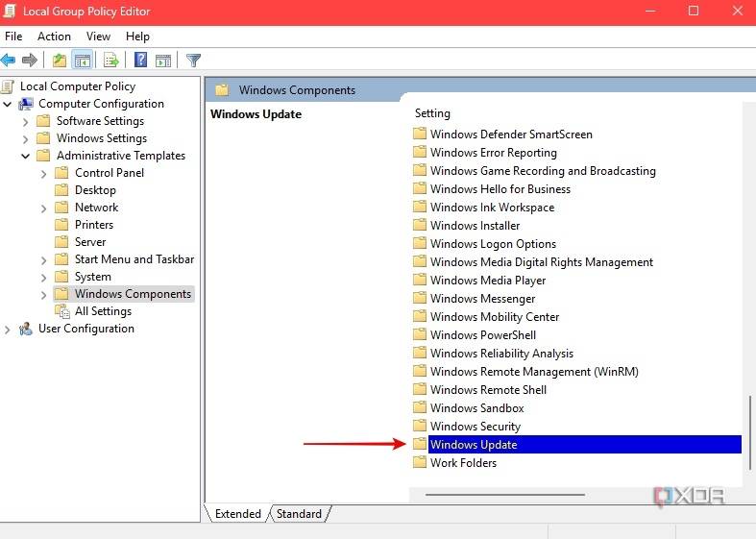
Task: Expand the Windows Components node
Action: click(x=44, y=295)
